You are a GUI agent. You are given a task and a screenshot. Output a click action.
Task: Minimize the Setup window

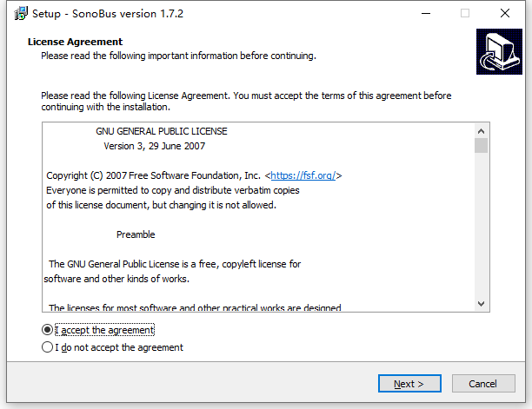[425, 14]
